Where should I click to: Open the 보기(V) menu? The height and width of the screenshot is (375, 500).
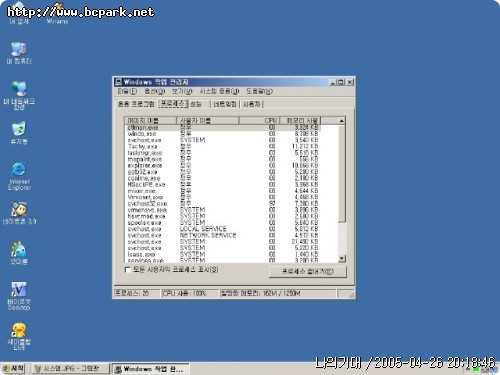point(182,91)
